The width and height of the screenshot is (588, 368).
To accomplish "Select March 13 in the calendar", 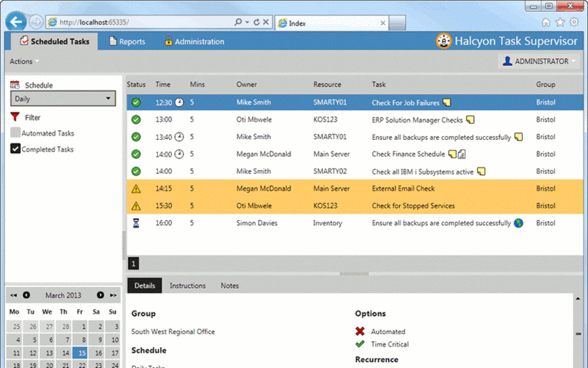I will point(47,352).
